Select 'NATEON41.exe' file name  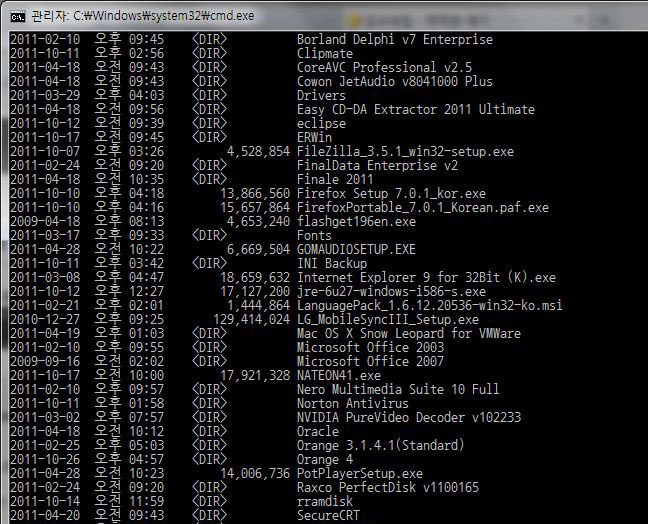coord(339,376)
